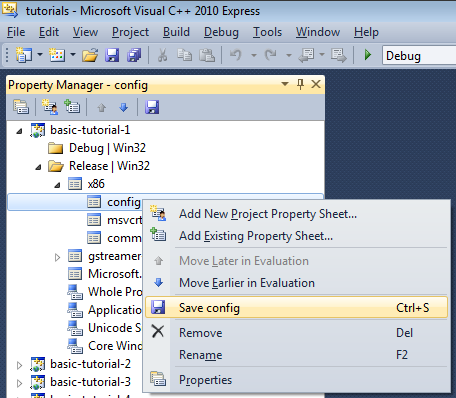The height and width of the screenshot is (398, 456).
Task: Click the Save All toolbar icon
Action: [x=134, y=55]
